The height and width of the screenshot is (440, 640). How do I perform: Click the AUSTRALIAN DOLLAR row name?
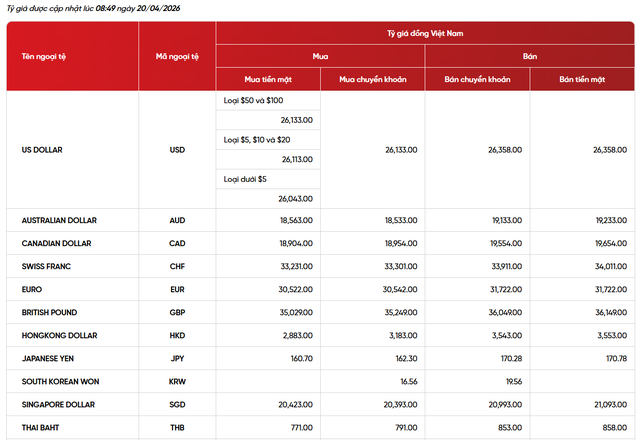[59, 220]
